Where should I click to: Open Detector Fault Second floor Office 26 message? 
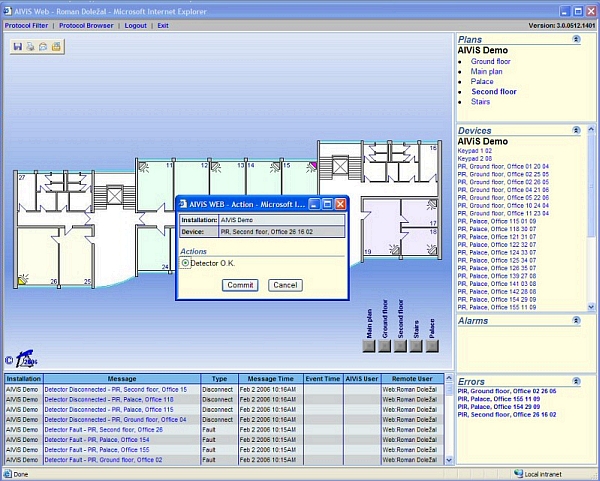pos(104,430)
